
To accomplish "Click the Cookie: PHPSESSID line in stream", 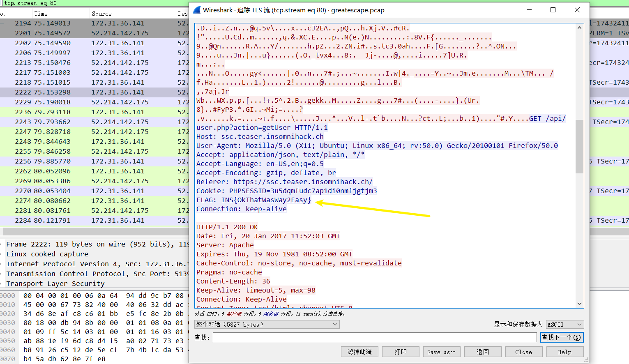I will pyautogui.click(x=287, y=191).
